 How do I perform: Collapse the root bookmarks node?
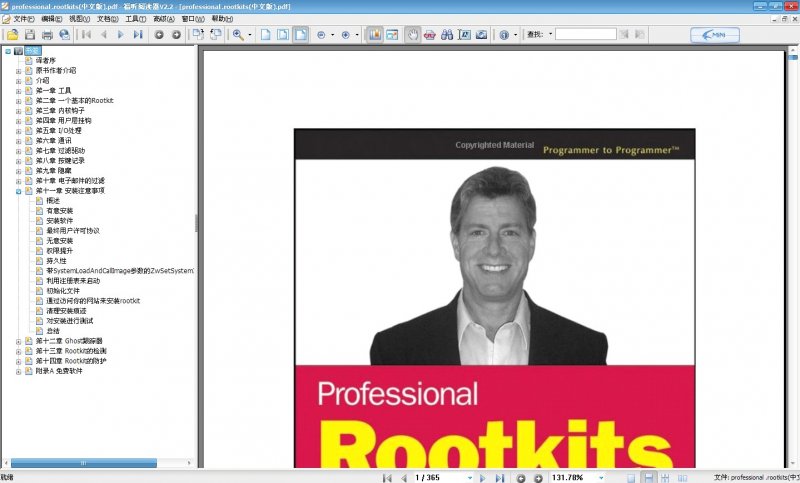(8, 51)
